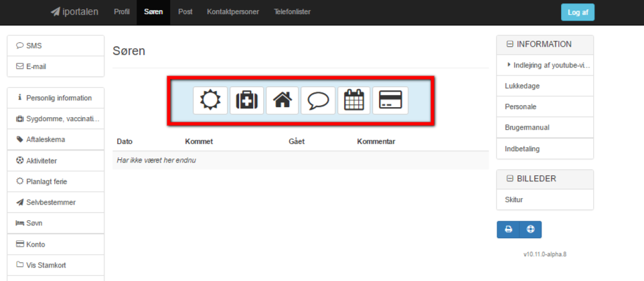Click the Dato column header
The width and height of the screenshot is (644, 281).
(125, 142)
